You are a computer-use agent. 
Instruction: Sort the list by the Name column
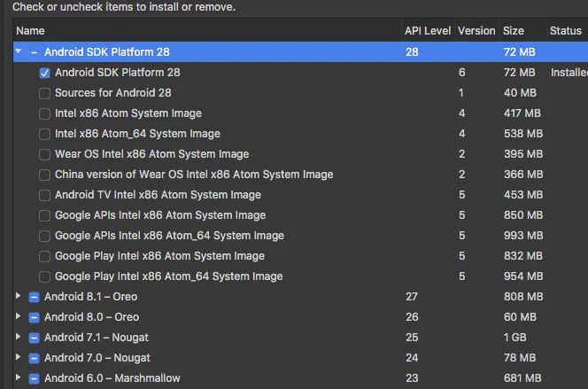click(204, 31)
